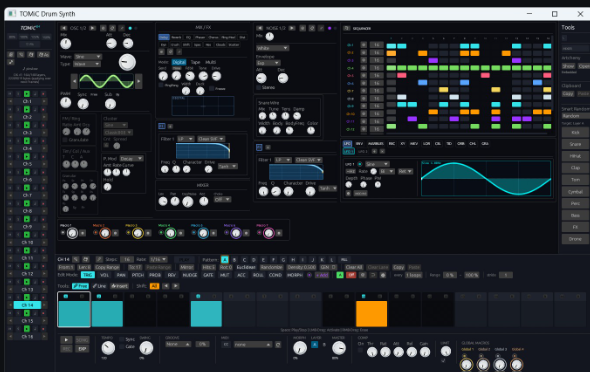Click the oscillator Mix knob
590x372 pixels.
click(x=65, y=44)
